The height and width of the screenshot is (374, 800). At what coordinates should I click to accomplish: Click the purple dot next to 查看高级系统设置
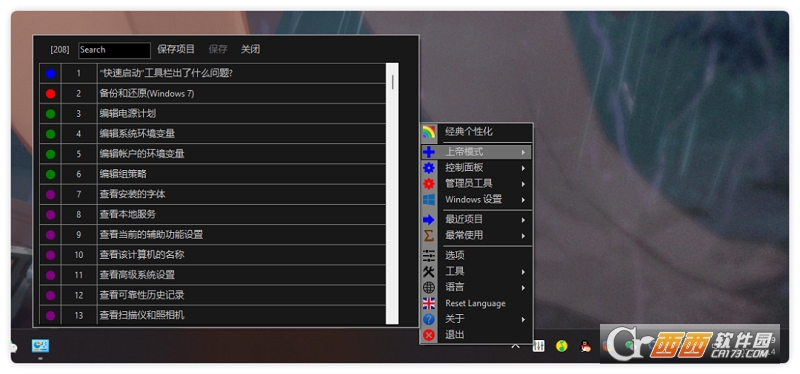(51, 275)
